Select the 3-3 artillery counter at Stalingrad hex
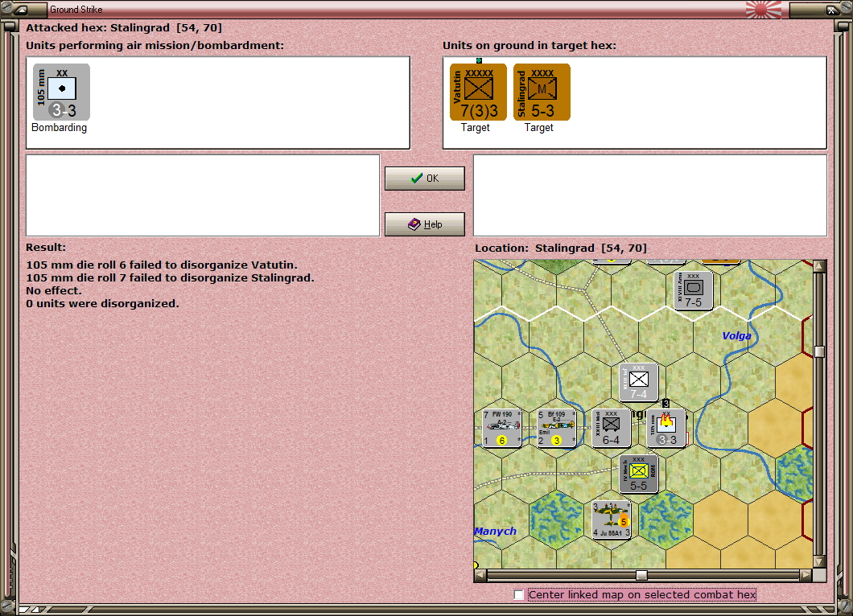This screenshot has height=616, width=853. [x=666, y=429]
